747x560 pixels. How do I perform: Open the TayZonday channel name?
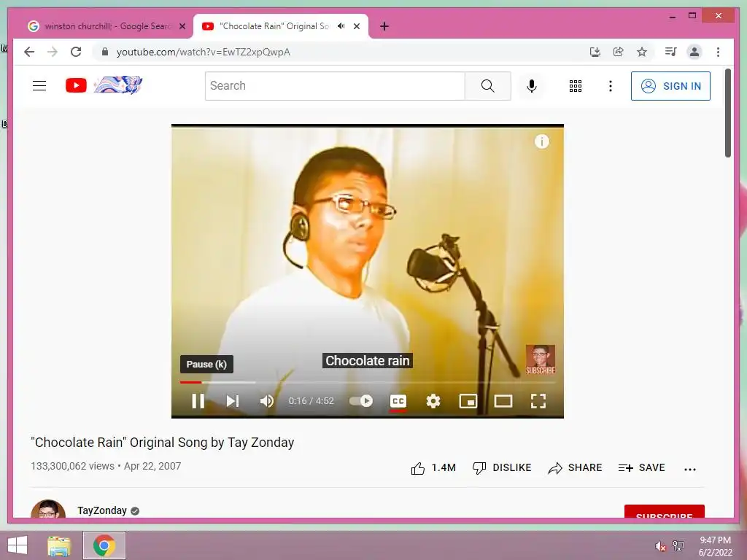click(102, 510)
